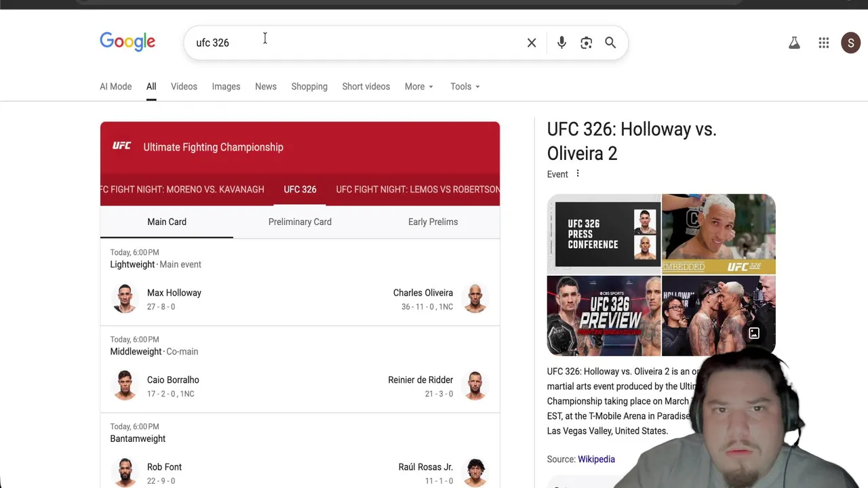Switch to the Videos tab

click(184, 87)
